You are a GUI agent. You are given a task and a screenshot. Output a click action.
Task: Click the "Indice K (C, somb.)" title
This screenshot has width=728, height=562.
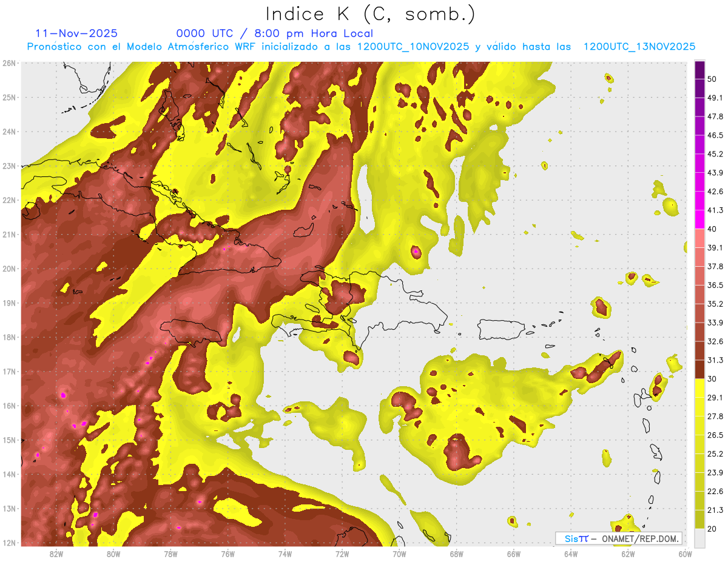pyautogui.click(x=371, y=15)
